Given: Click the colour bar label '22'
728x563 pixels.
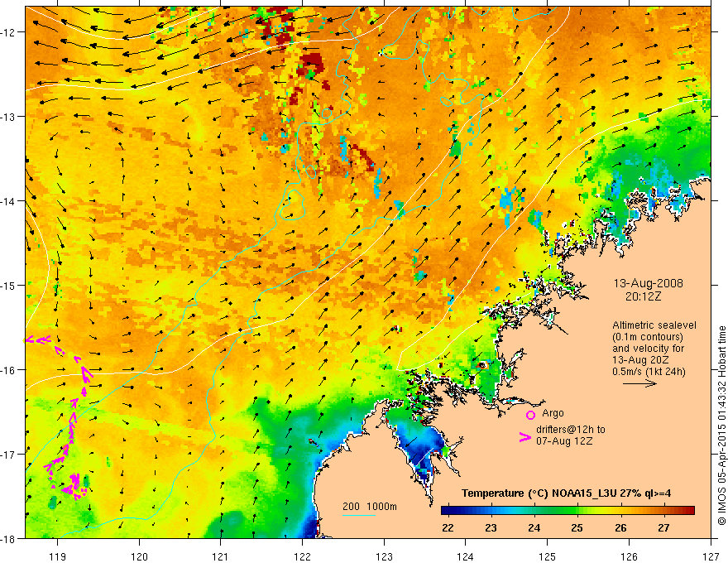Looking at the screenshot, I should point(448,527).
